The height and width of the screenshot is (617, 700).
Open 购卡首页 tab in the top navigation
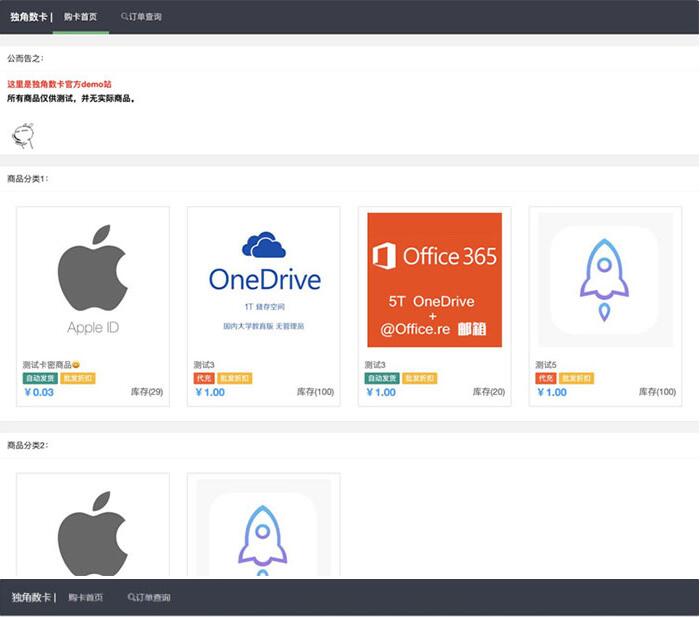(x=81, y=17)
